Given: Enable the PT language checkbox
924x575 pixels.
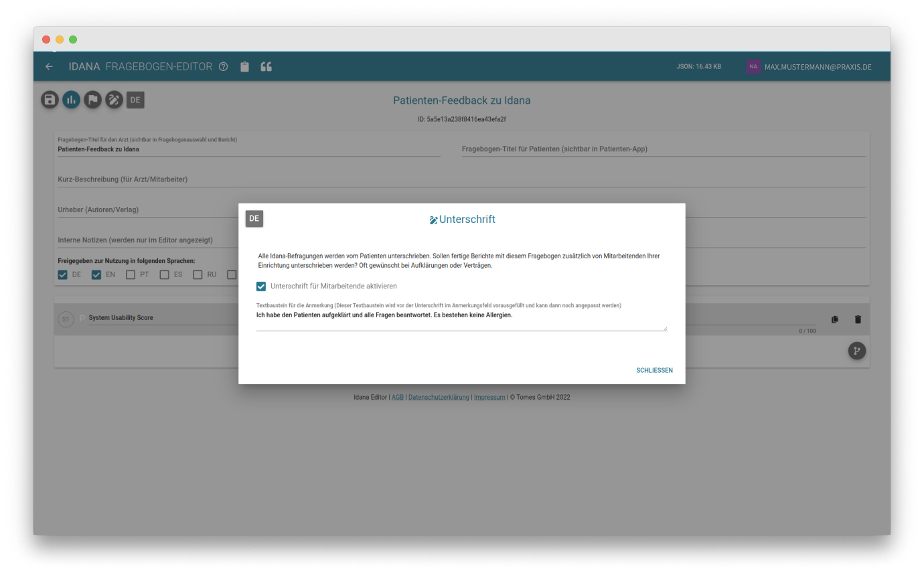Looking at the screenshot, I should [131, 274].
